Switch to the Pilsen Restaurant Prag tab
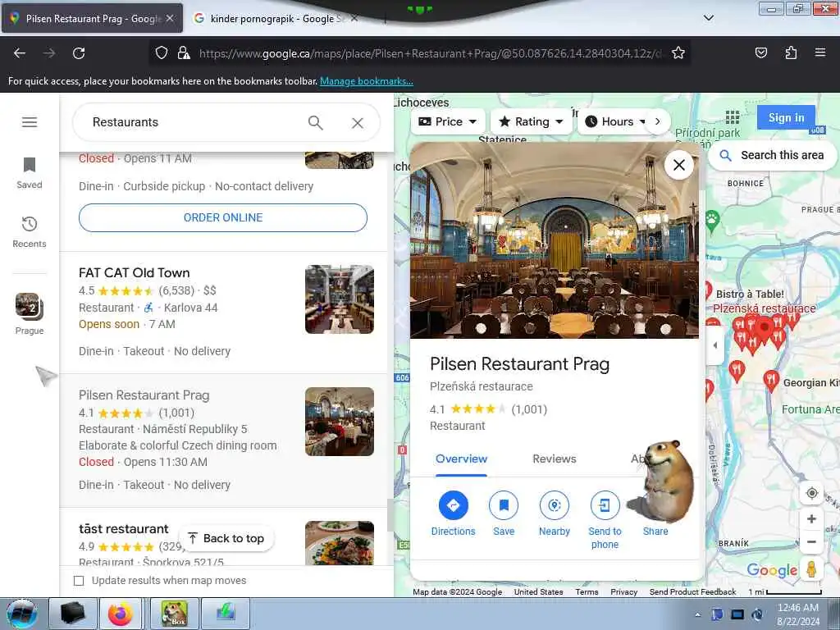Image resolution: width=840 pixels, height=630 pixels. (92, 18)
